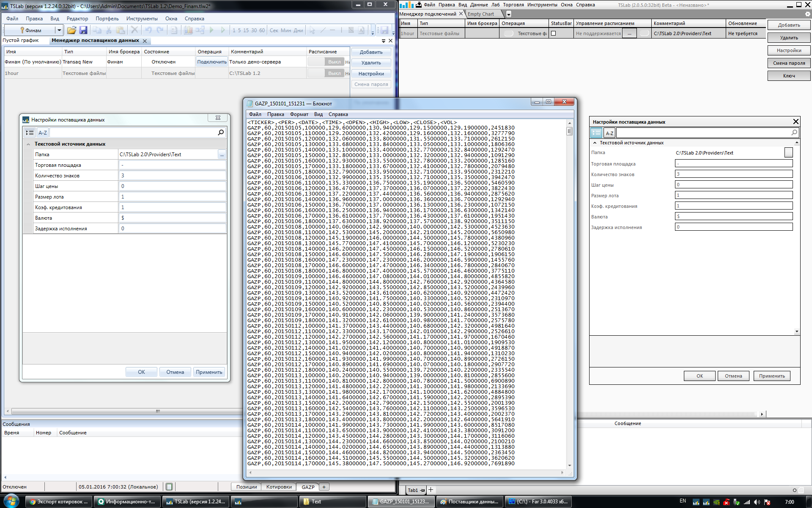Click the download arrow icon near Файл menu
The height and width of the screenshot is (508, 812).
click(419, 5)
